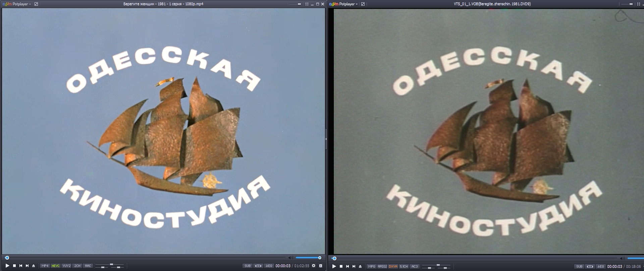Click the MPEG2 video codec badge

pyautogui.click(x=382, y=266)
